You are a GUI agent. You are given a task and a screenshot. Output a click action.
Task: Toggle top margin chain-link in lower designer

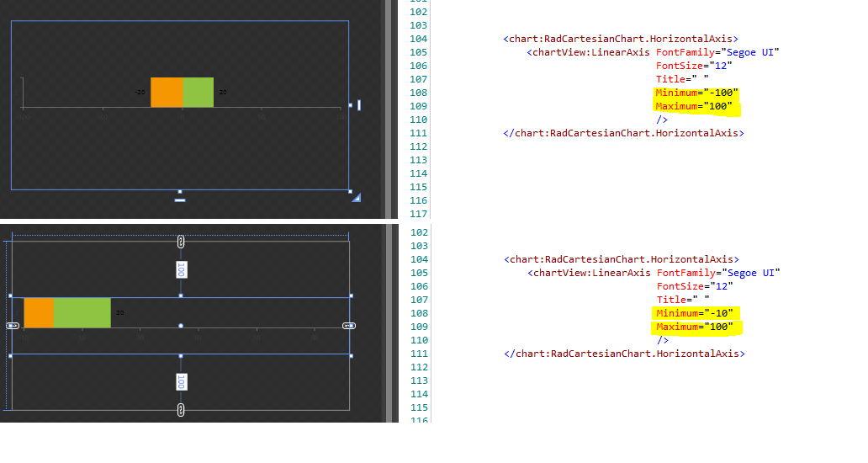pyautogui.click(x=181, y=242)
